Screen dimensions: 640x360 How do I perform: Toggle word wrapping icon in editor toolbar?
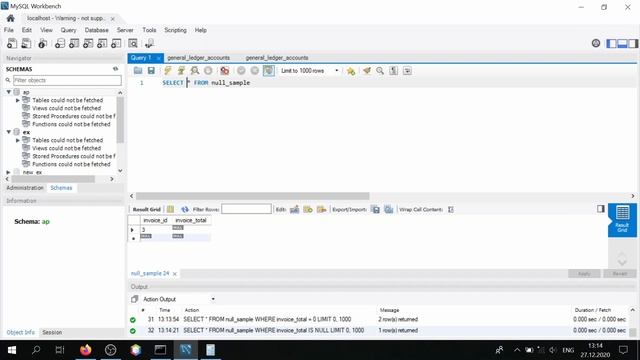coord(407,71)
